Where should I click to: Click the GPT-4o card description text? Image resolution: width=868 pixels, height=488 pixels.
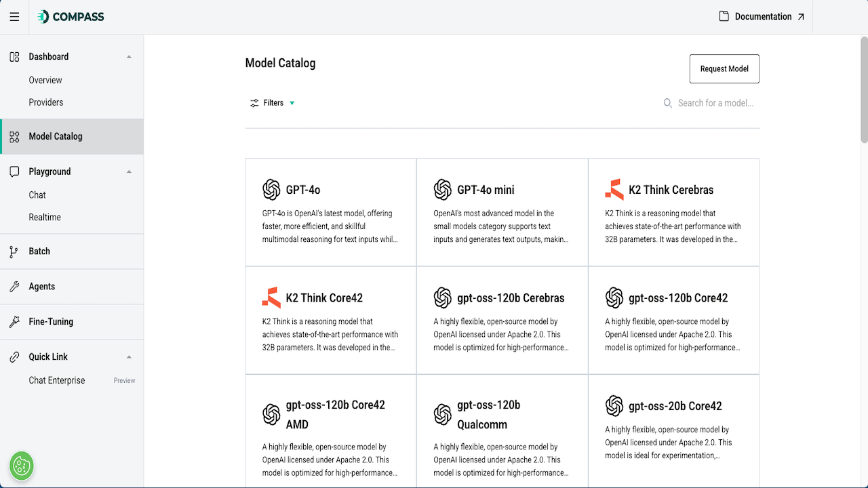point(330,226)
